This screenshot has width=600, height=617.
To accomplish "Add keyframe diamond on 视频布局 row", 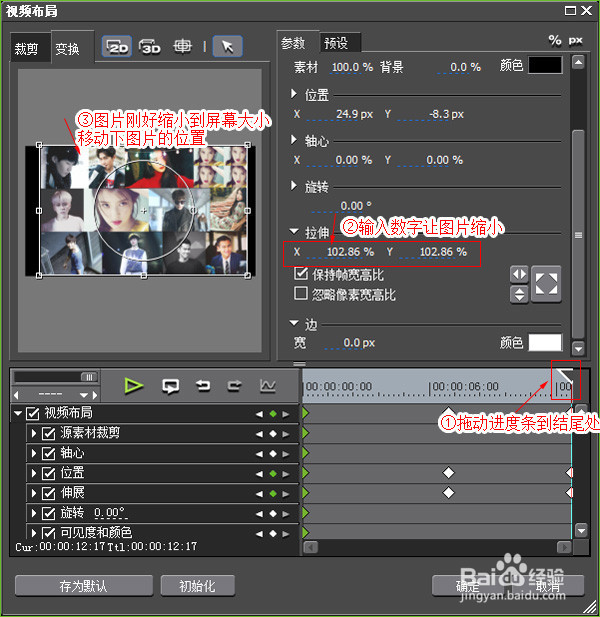I will pyautogui.click(x=273, y=414).
